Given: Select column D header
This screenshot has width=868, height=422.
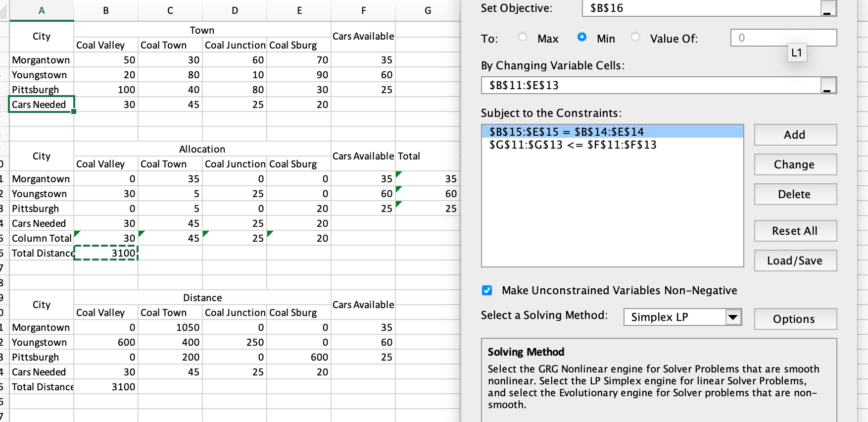Looking at the screenshot, I should tap(235, 10).
